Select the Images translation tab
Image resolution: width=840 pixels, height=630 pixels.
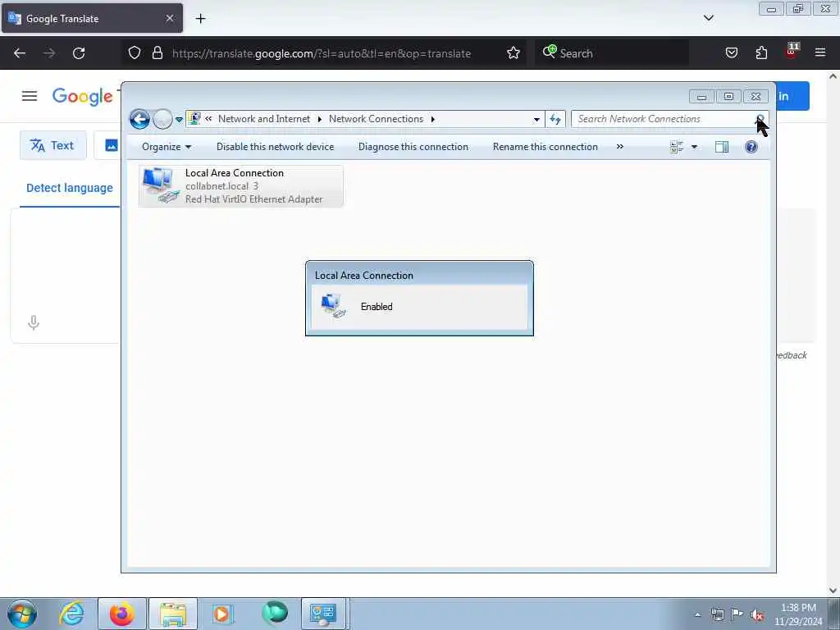coord(109,145)
